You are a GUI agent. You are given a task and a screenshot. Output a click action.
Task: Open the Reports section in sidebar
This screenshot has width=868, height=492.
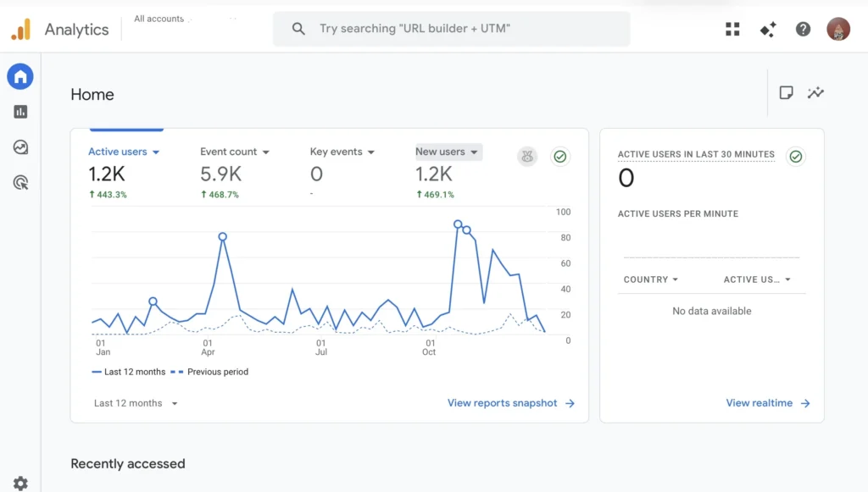20,111
